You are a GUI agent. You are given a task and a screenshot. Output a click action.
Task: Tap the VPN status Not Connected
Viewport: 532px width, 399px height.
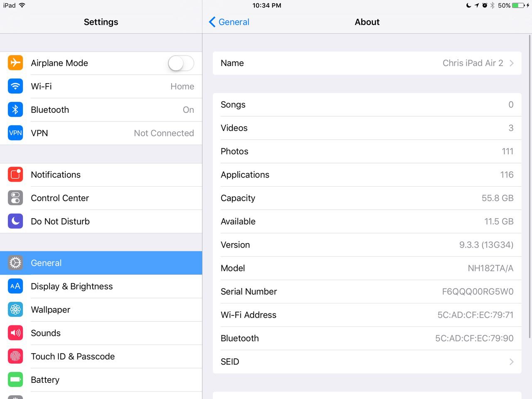164,133
